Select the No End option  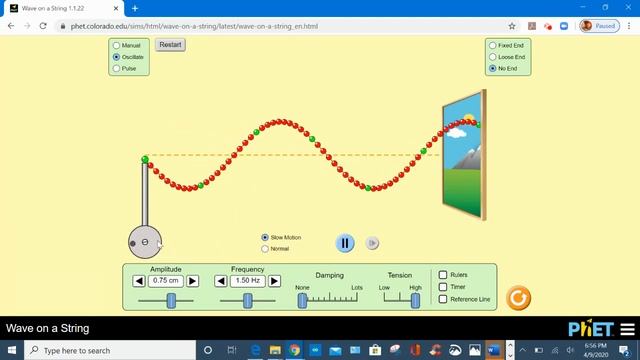click(493, 68)
